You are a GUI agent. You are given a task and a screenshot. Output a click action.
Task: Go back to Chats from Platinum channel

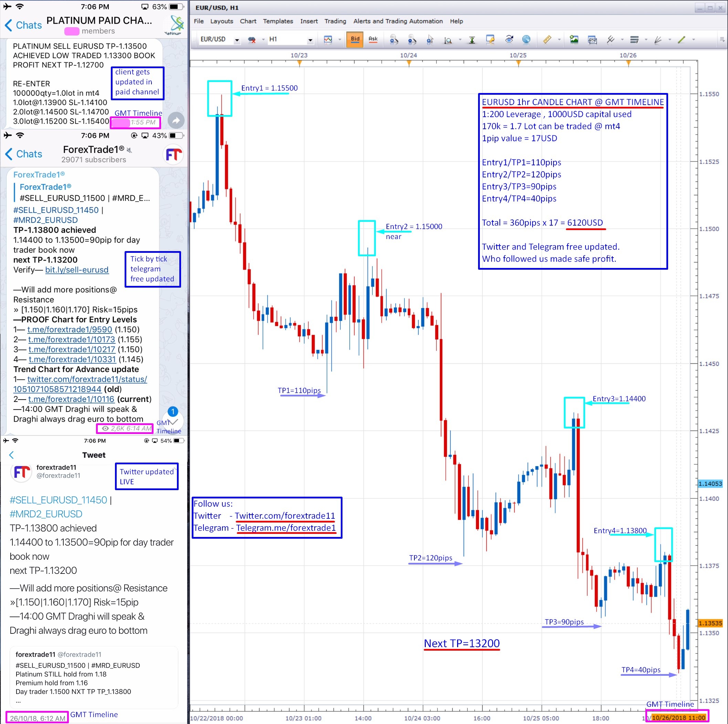pyautogui.click(x=23, y=25)
